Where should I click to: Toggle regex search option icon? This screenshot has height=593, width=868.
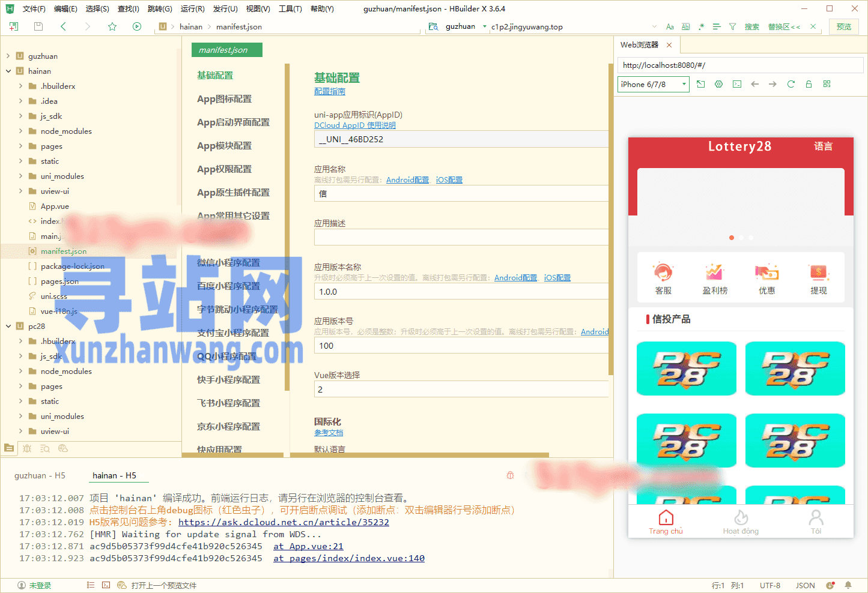click(x=701, y=26)
